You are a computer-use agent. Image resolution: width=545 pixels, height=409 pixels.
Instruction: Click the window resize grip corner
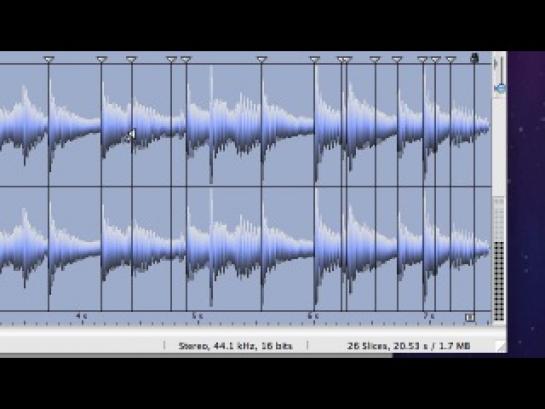pyautogui.click(x=501, y=346)
